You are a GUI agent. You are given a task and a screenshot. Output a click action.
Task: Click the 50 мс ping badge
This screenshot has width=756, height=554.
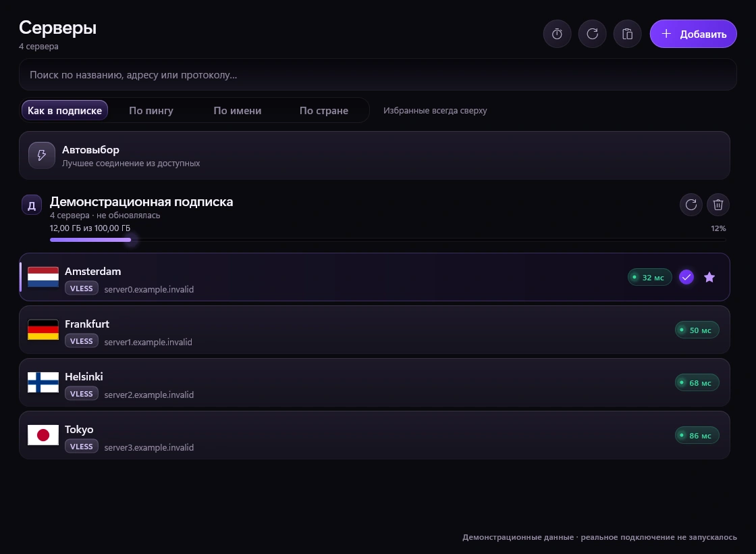tap(697, 330)
